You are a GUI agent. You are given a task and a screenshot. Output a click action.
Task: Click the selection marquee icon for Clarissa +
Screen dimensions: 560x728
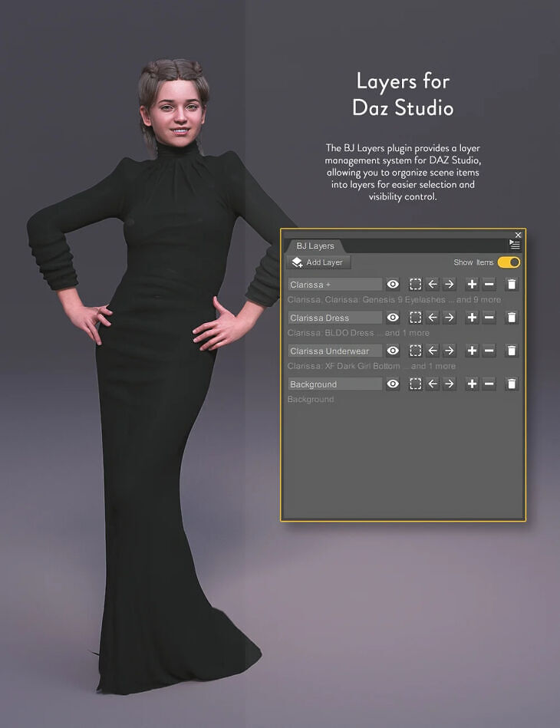(x=415, y=285)
